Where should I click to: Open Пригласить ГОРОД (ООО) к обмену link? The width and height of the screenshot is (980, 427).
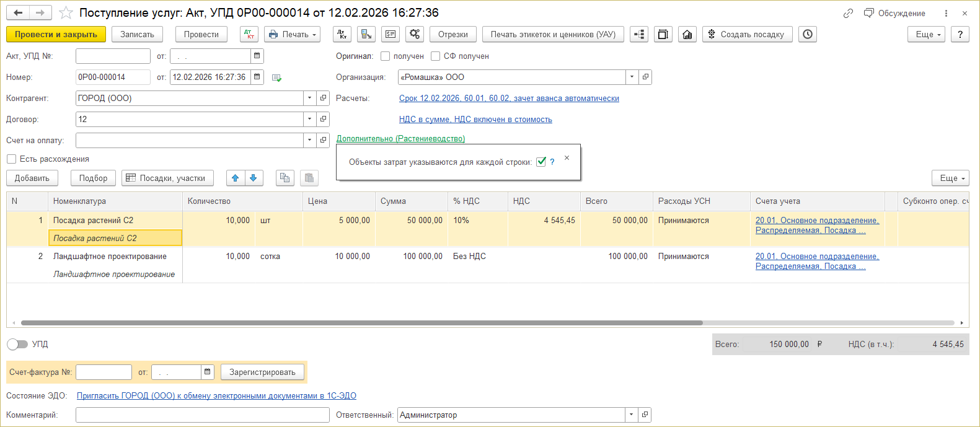coord(216,395)
